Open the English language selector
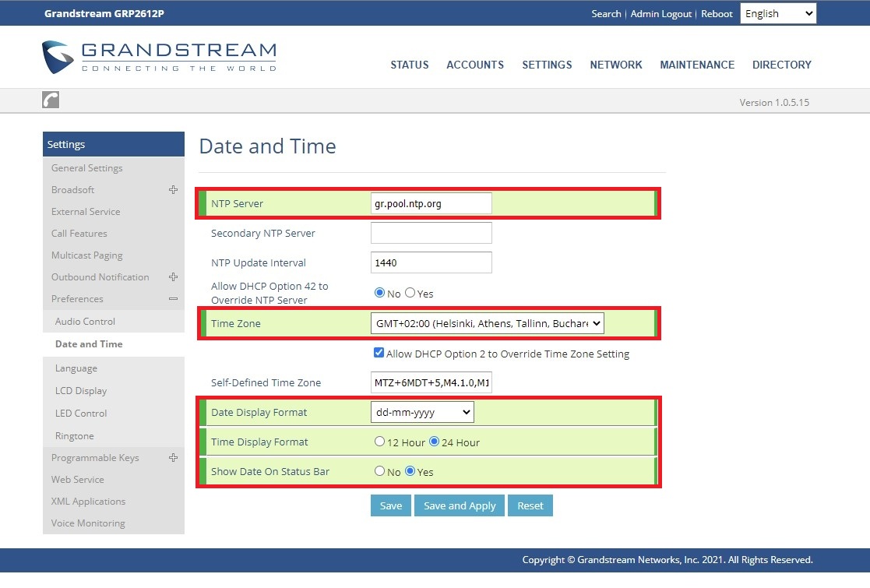 pos(777,13)
